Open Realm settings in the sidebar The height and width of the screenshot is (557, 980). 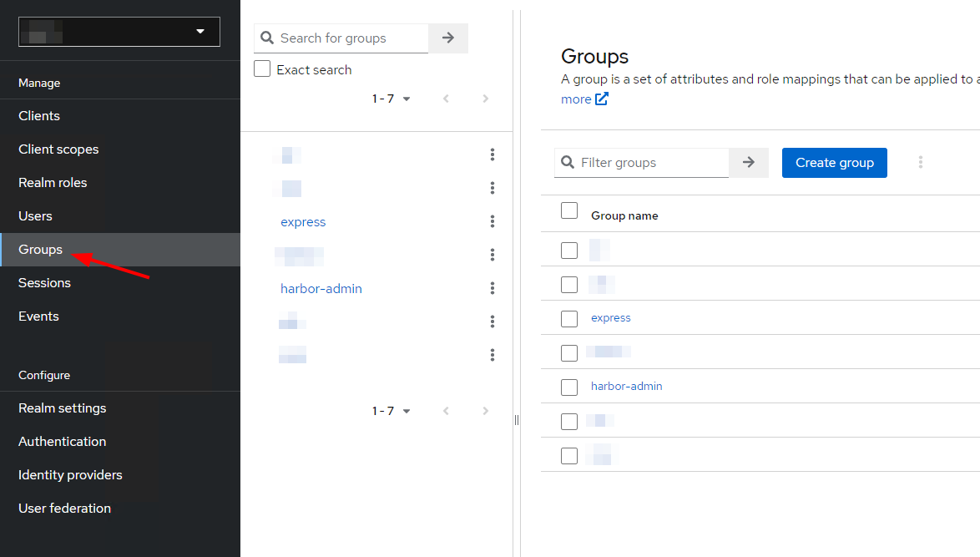pyautogui.click(x=63, y=408)
